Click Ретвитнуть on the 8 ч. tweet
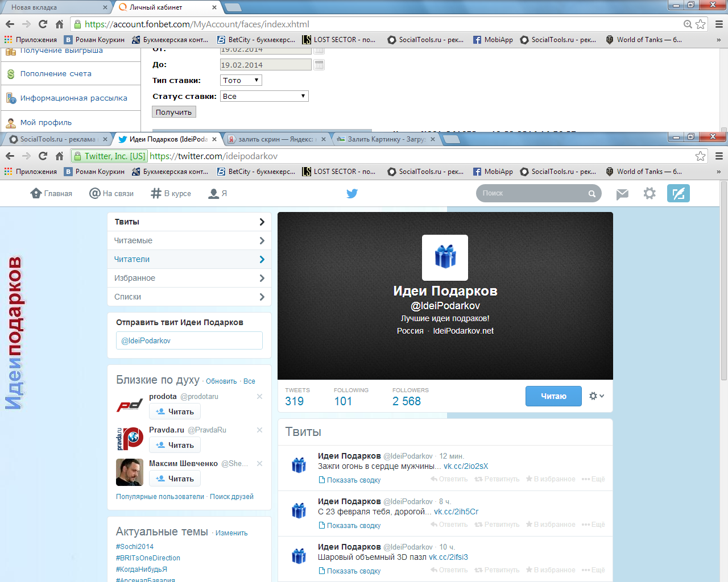This screenshot has width=728, height=582. click(497, 525)
